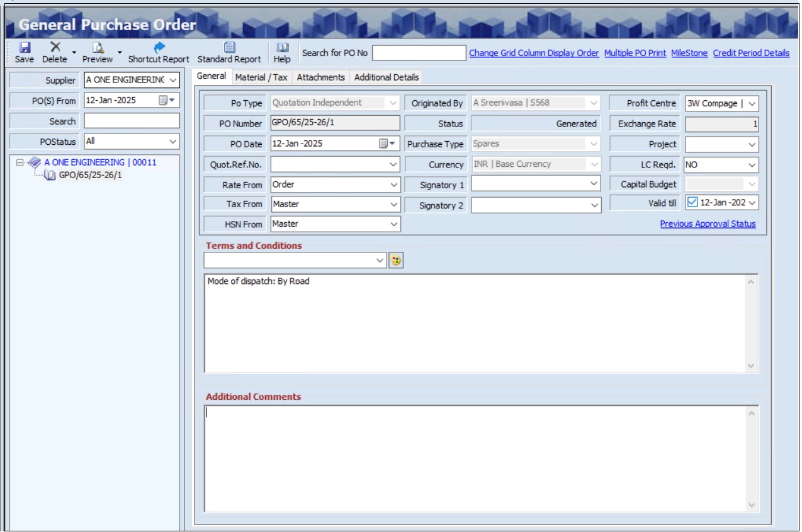The image size is (802, 532).
Task: Click the Terms and Conditions smiley icon
Action: pos(396,260)
